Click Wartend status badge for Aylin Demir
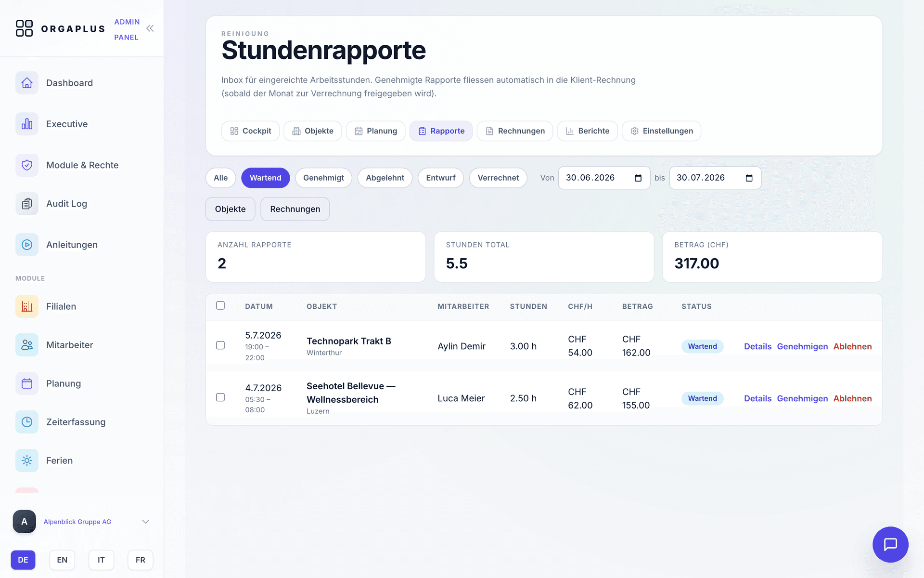The width and height of the screenshot is (924, 578). click(x=702, y=346)
